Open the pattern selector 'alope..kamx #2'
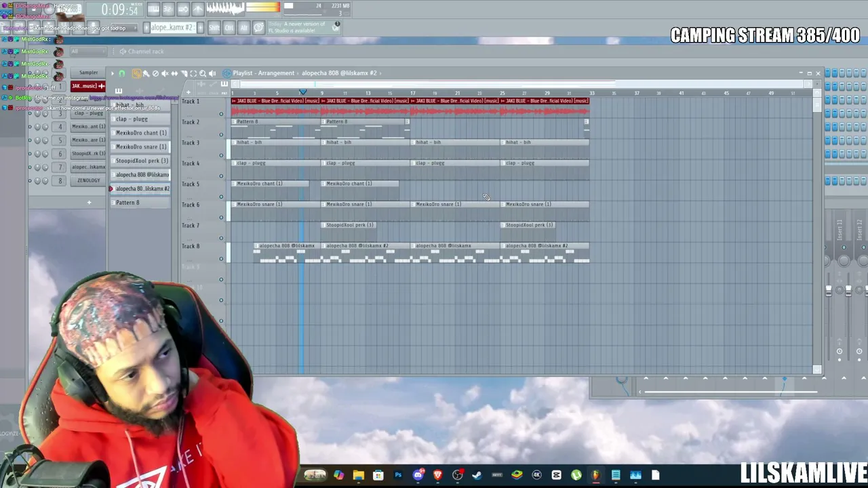The height and width of the screenshot is (488, 868). point(172,28)
